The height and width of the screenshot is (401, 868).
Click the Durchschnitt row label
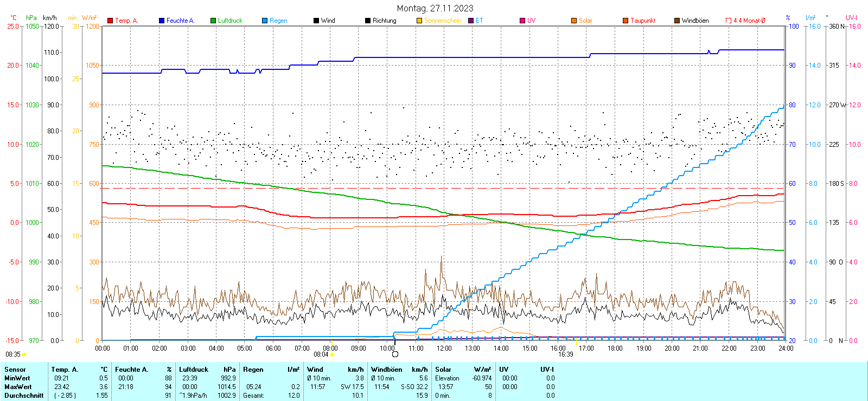24,396
